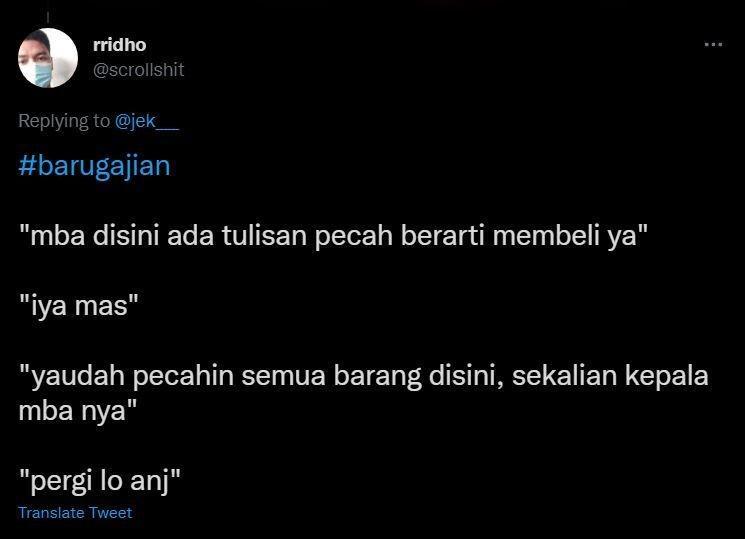Click the tweet line starting 'mba disini ada'
The image size is (745, 539).
coord(333,235)
